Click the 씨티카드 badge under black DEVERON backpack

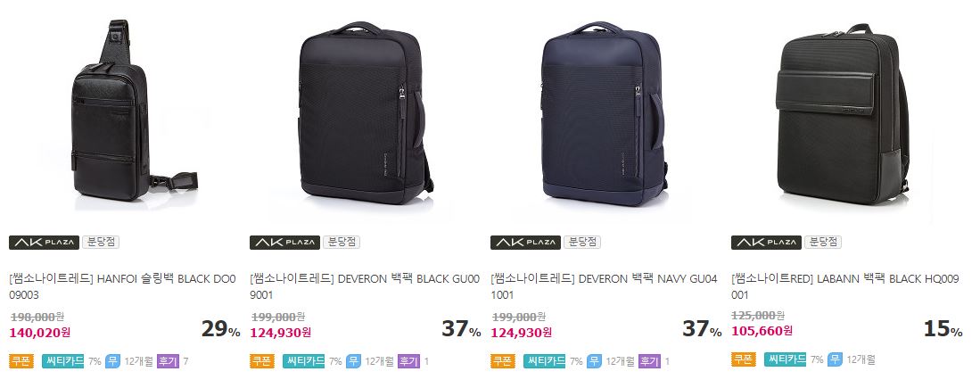coord(304,361)
